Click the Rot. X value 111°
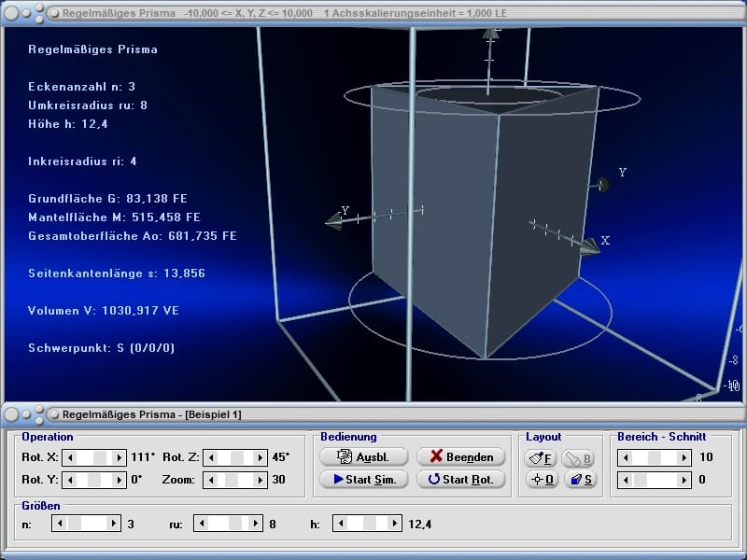 (143, 457)
